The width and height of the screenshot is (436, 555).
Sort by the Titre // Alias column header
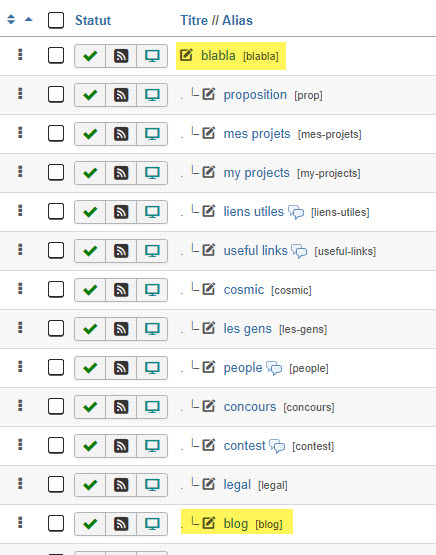click(x=217, y=21)
